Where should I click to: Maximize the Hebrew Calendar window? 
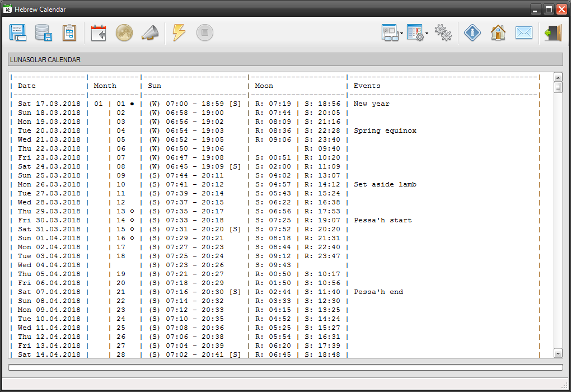point(549,10)
